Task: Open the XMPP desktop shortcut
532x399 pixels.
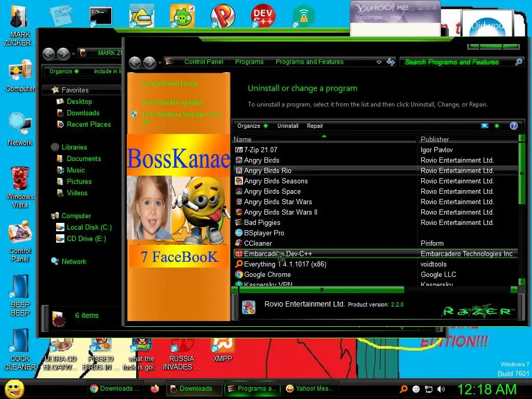Action: point(222,351)
